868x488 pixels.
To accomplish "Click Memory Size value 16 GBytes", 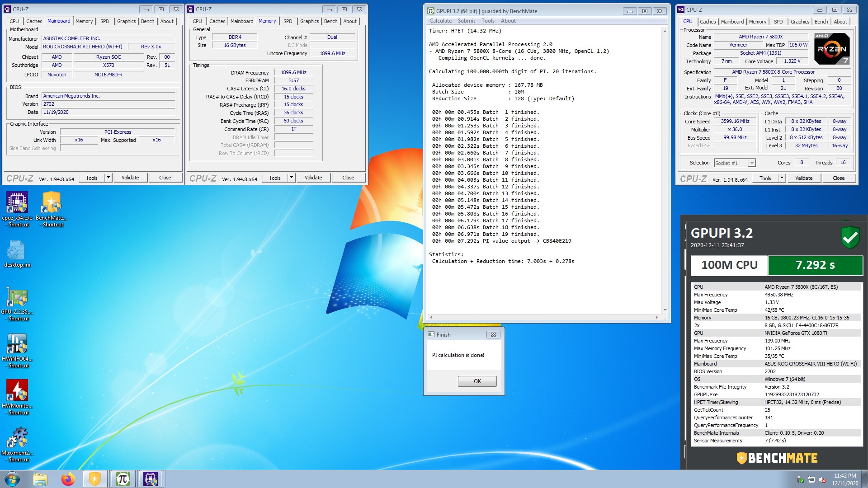I will (235, 45).
